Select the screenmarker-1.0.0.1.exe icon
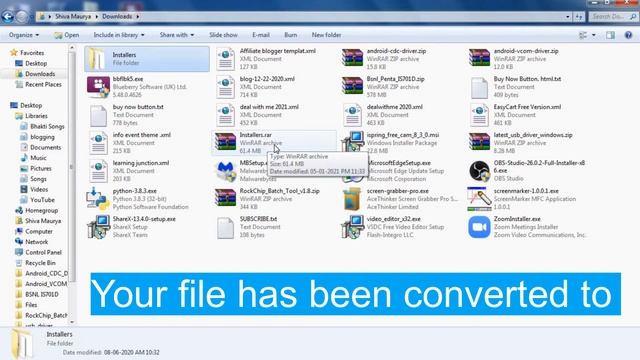This screenshot has width=640, height=360. tap(479, 198)
